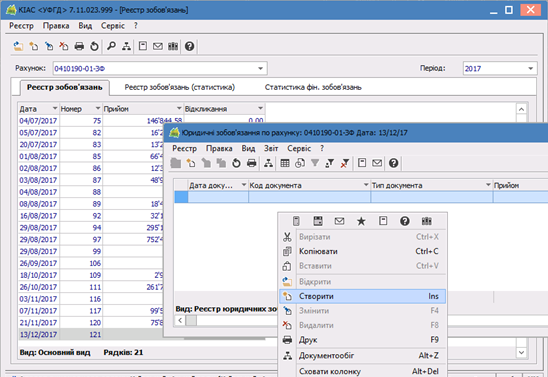
Task: Click the document flow hierarchy icon in main toolbar
Action: tap(127, 46)
